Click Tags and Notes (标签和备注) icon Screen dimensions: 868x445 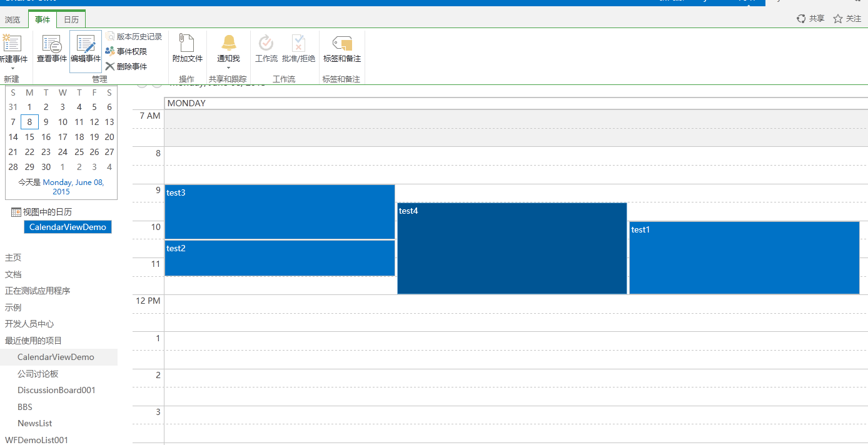(342, 43)
